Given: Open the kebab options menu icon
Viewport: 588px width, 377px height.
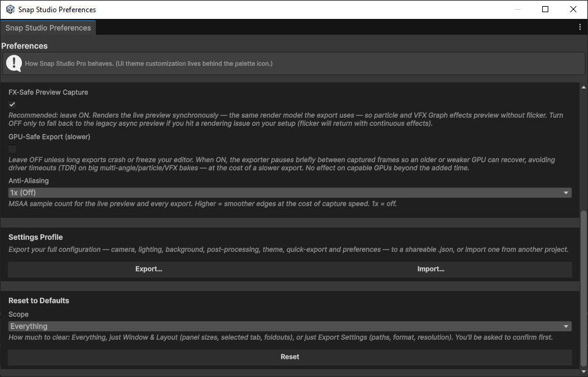Looking at the screenshot, I should 579,27.
